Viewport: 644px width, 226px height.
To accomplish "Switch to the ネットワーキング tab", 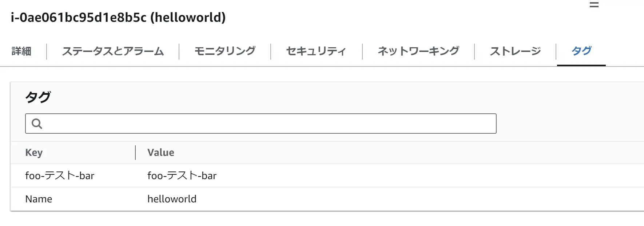I will pyautogui.click(x=418, y=51).
